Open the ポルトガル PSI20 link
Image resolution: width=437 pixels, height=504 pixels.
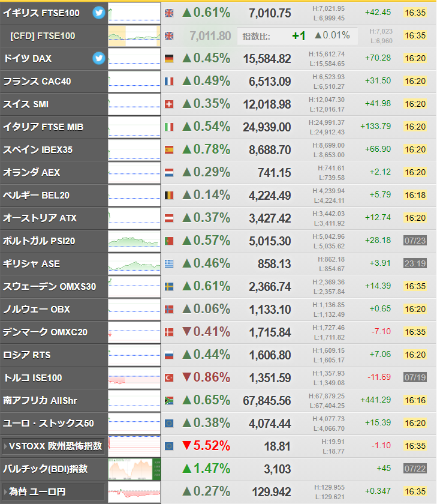39,241
